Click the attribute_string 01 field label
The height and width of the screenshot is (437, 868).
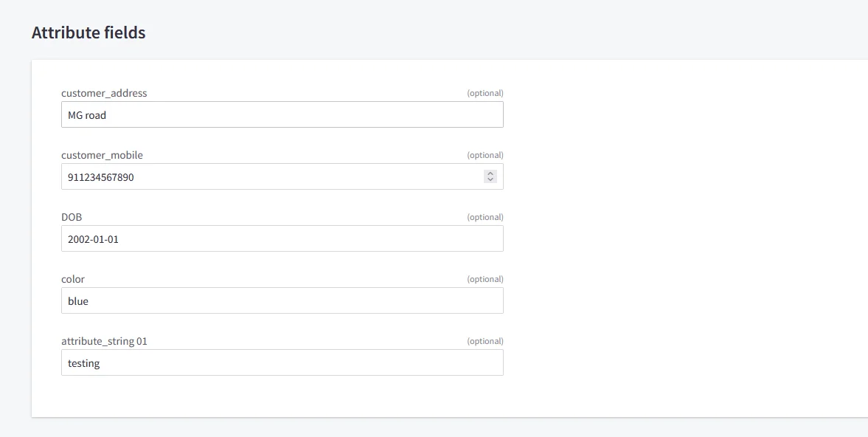[105, 341]
